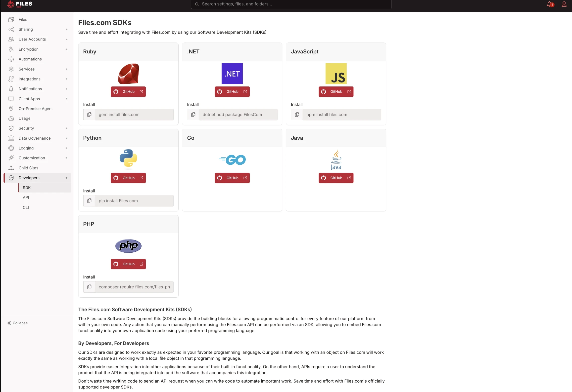
Task: Click the Child Sites hierarchy icon
Action: click(x=11, y=168)
